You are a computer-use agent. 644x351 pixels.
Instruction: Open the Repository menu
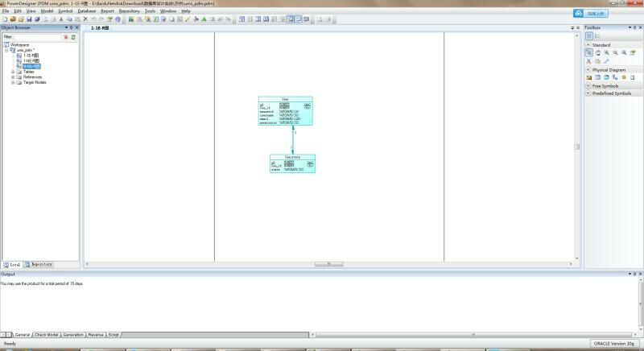coord(129,11)
